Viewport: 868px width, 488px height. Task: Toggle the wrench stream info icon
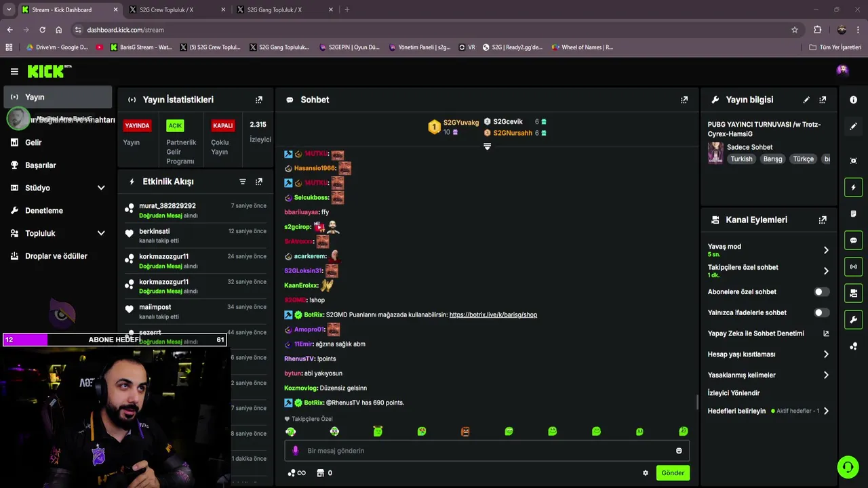point(853,320)
